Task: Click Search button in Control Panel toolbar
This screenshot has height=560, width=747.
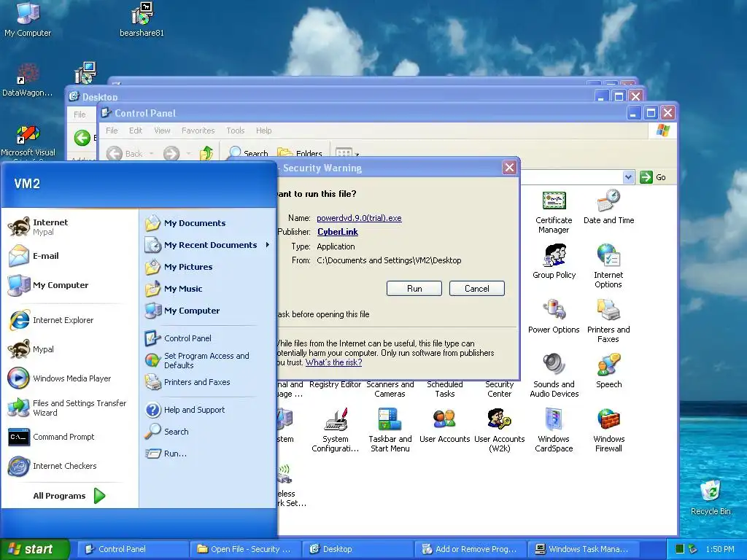Action: pos(249,153)
